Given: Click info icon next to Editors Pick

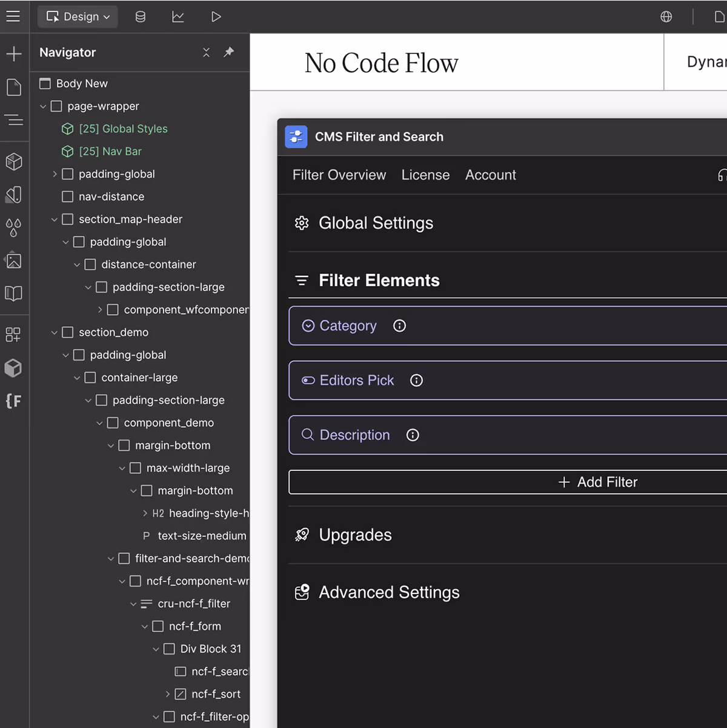Looking at the screenshot, I should 416,381.
